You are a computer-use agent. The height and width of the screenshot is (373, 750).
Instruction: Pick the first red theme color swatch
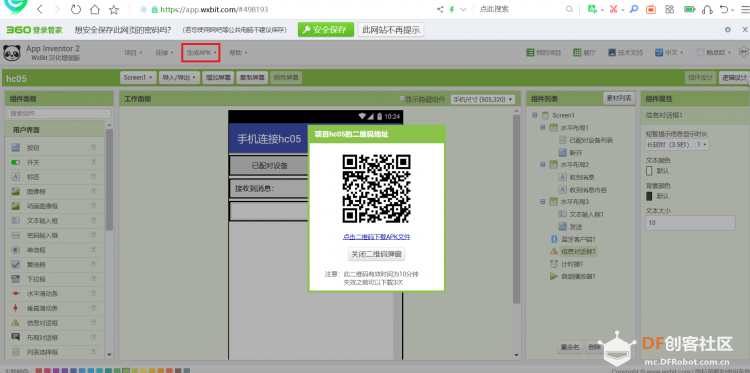pos(39,371)
